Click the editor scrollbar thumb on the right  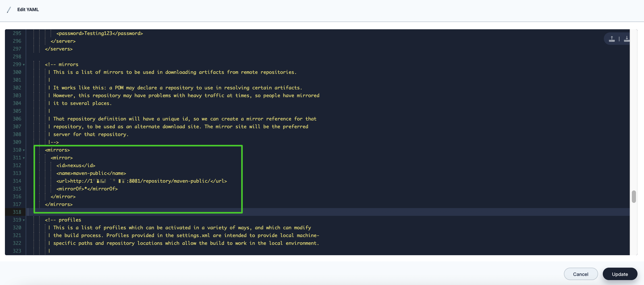tap(634, 197)
